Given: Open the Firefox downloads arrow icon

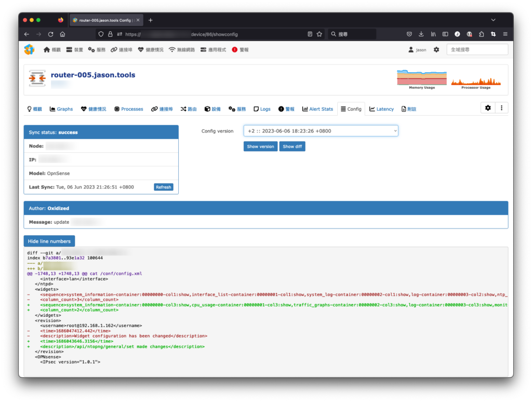Looking at the screenshot, I should [421, 34].
